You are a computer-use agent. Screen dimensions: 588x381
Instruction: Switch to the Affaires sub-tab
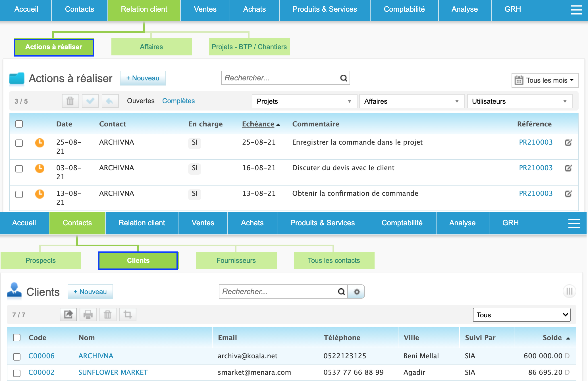(151, 47)
